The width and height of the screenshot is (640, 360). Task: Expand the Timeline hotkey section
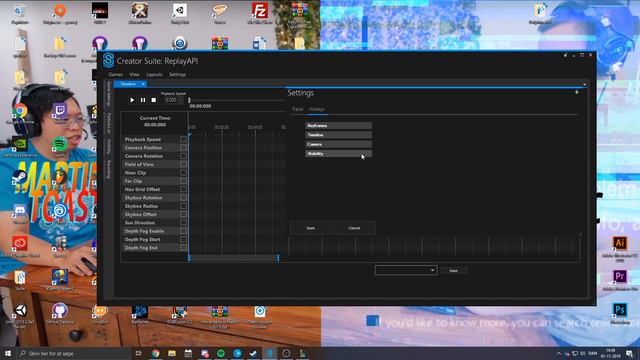click(338, 135)
